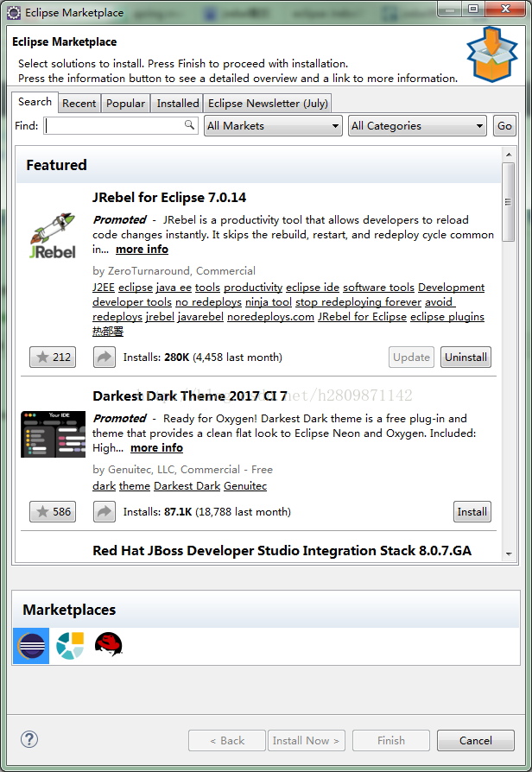The height and width of the screenshot is (772, 532).
Task: Open JRebel more info link
Action: coord(142,249)
